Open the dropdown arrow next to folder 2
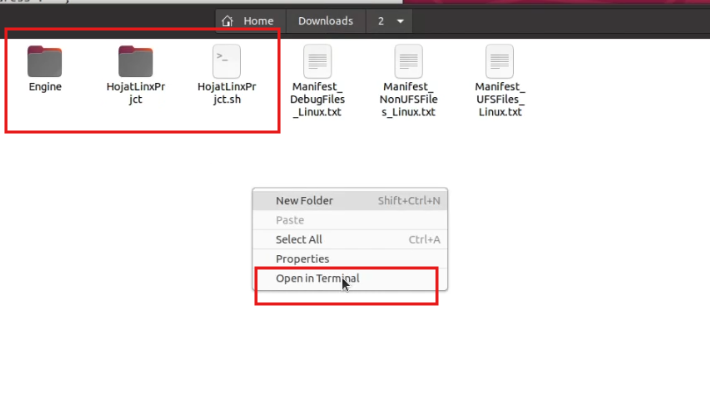 click(x=400, y=21)
